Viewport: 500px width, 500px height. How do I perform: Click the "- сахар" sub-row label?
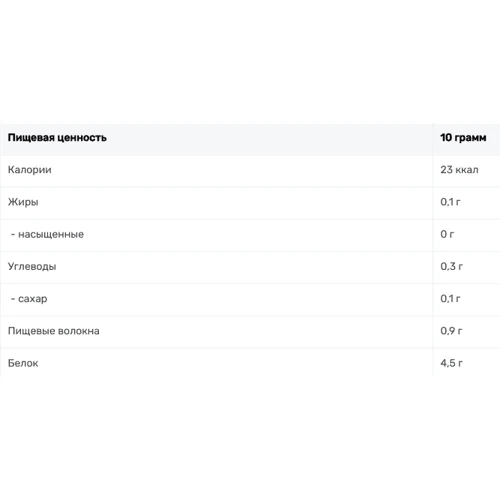point(29,299)
